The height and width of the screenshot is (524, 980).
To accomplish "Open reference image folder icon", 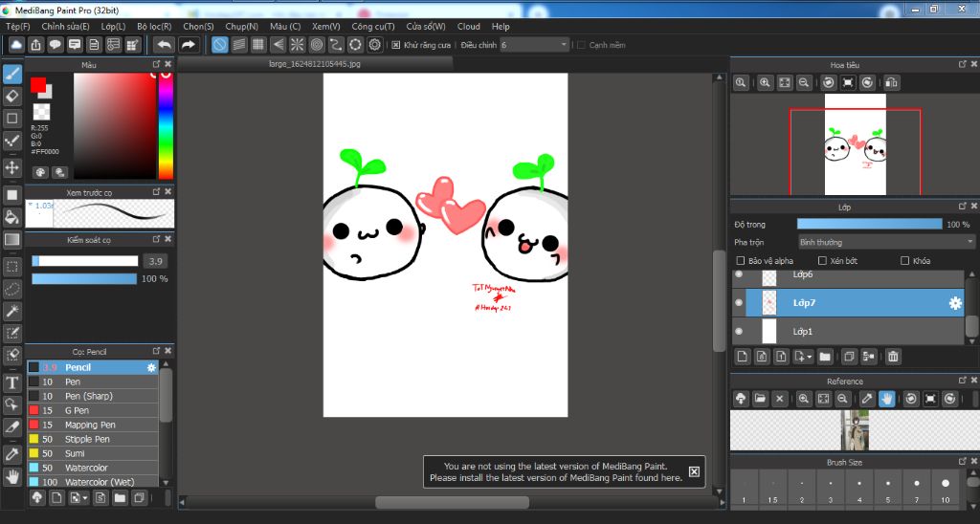I will [760, 399].
